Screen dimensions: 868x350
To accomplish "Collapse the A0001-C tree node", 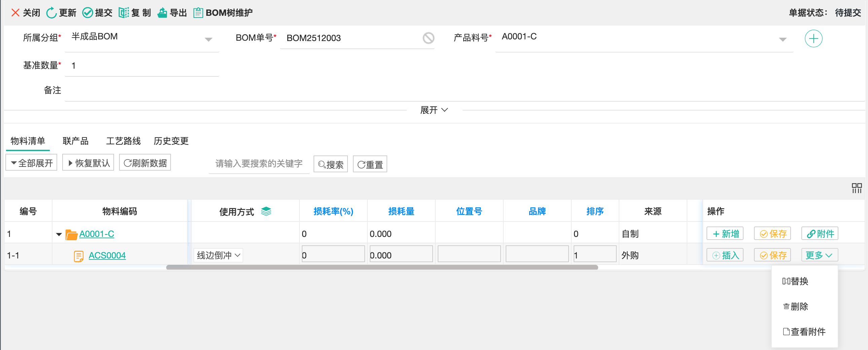I will point(59,234).
